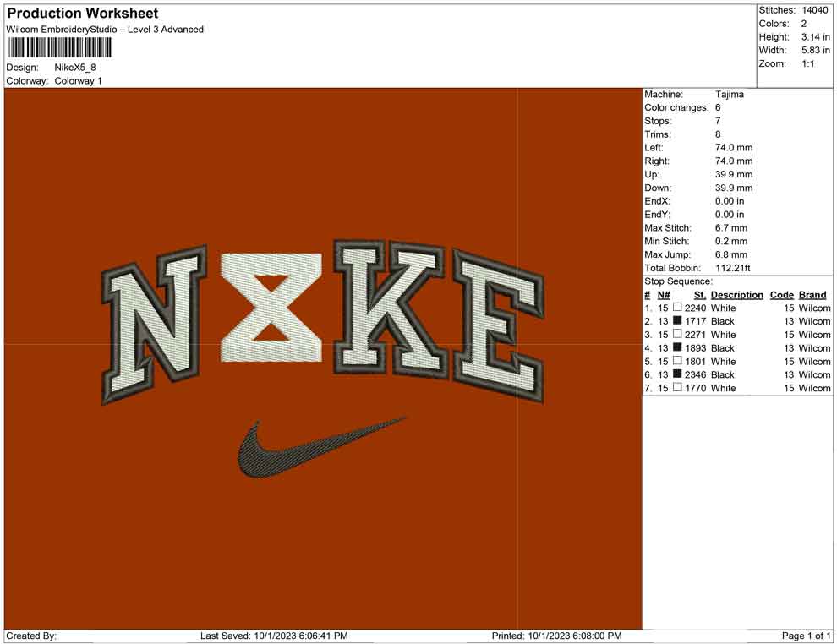Click the Max Jump value 6.8 mm

pos(731,254)
